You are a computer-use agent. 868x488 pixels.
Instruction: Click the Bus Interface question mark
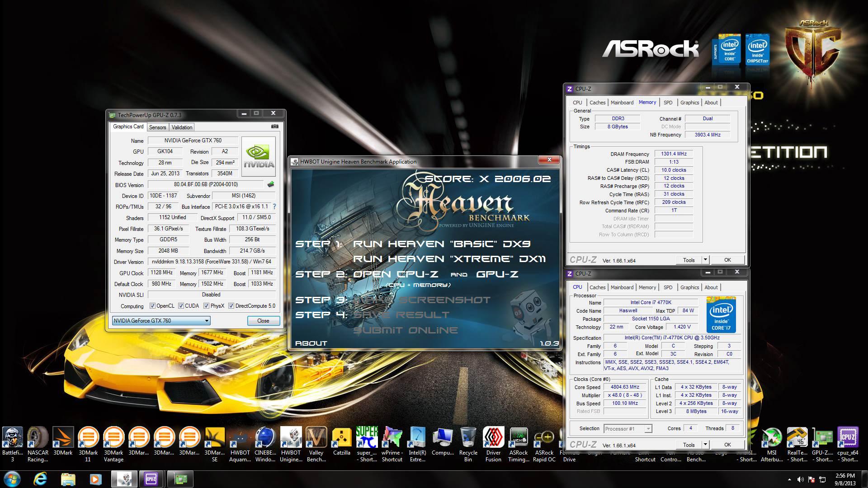[x=274, y=206]
